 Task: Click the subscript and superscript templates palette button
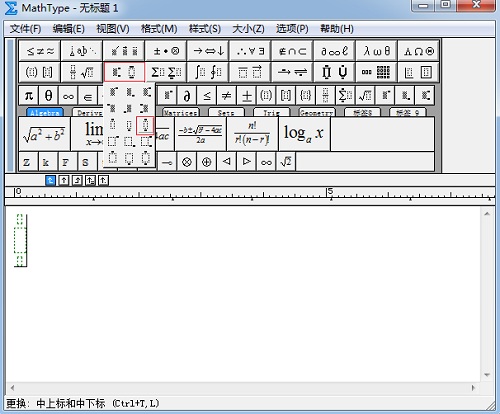124,72
